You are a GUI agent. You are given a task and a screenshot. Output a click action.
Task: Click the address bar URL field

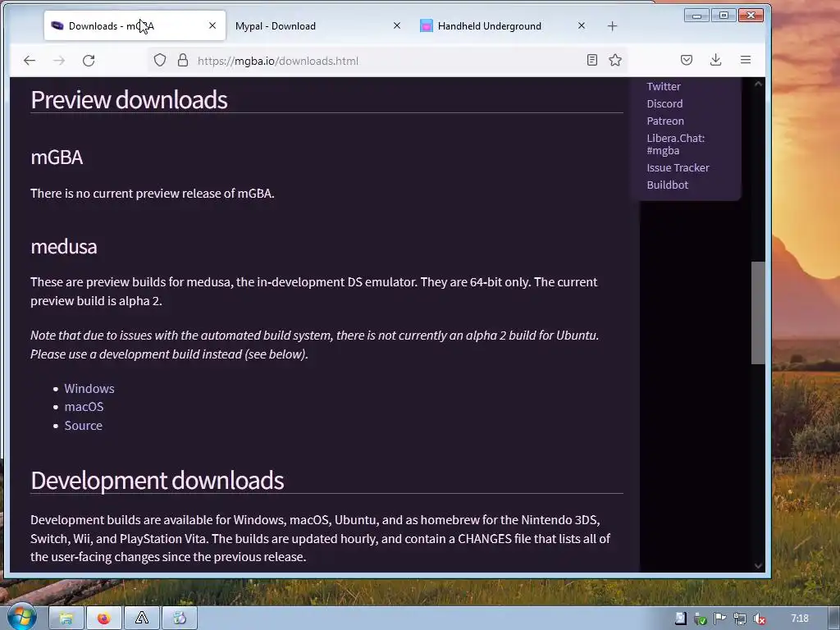pos(386,61)
